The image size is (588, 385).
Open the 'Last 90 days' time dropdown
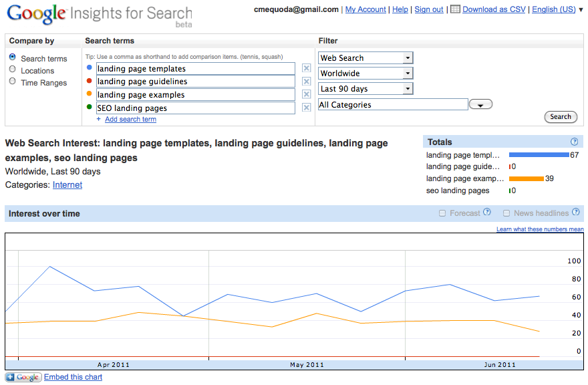pos(365,88)
